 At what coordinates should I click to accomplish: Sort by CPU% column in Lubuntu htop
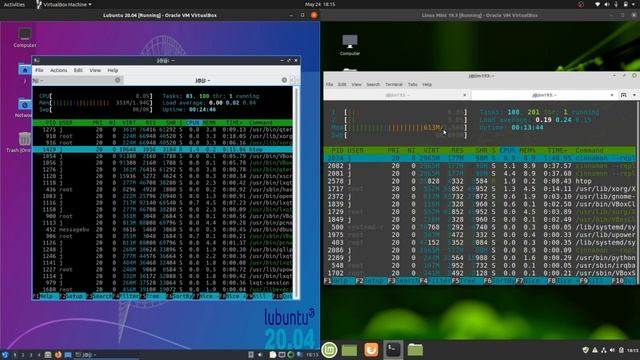tap(192, 122)
